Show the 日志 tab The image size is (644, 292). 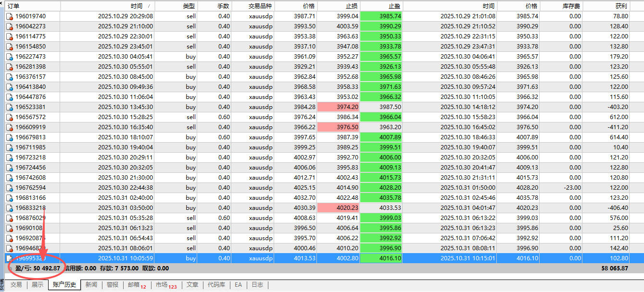point(257,285)
